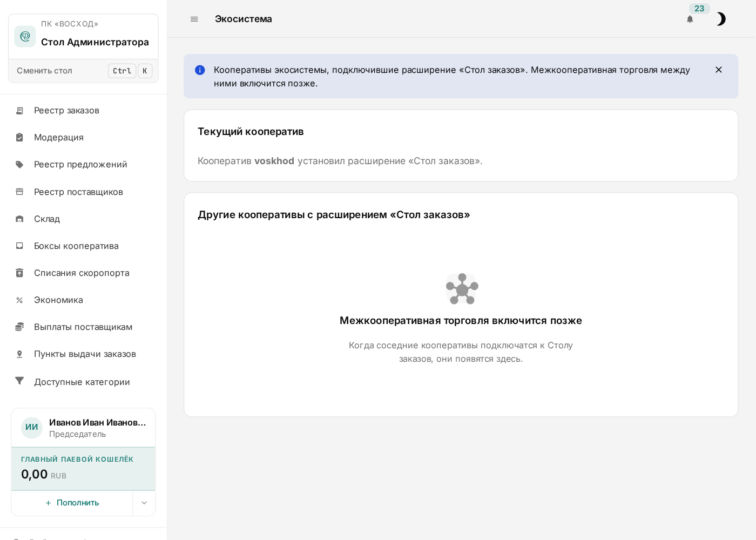Viewport: 756px width, 540px height.
Task: Navigate to Реестр поставщиков
Action: coord(83,192)
